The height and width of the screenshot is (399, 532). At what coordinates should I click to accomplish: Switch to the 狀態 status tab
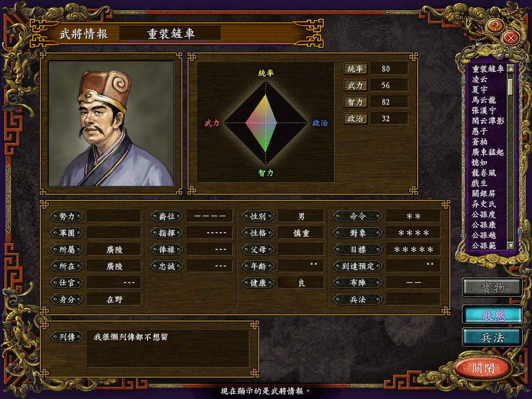(493, 315)
